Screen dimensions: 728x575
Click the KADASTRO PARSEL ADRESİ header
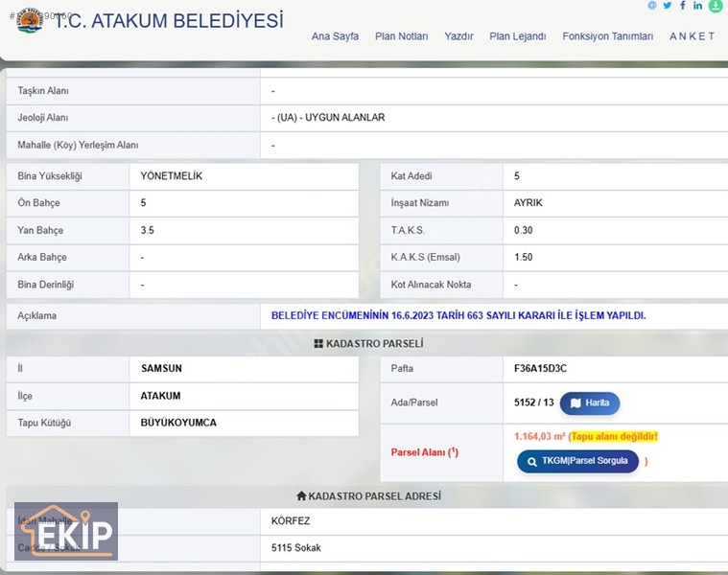[368, 496]
